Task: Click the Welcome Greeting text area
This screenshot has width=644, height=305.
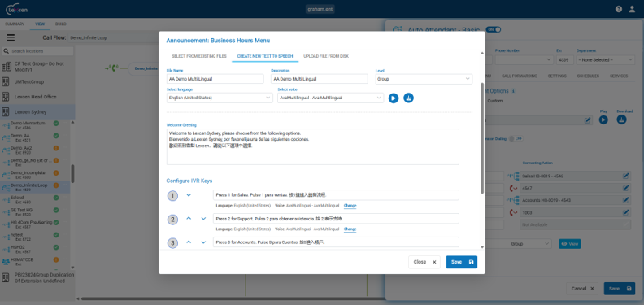Action: click(x=313, y=146)
